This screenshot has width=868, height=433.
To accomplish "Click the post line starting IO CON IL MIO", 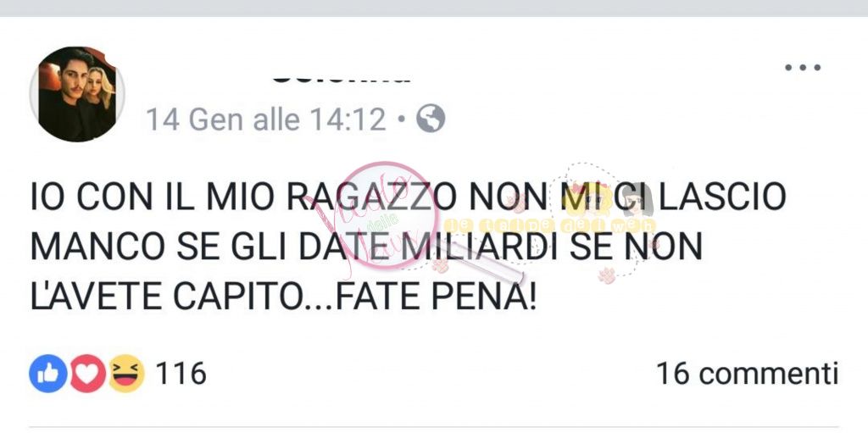I will [x=408, y=197].
